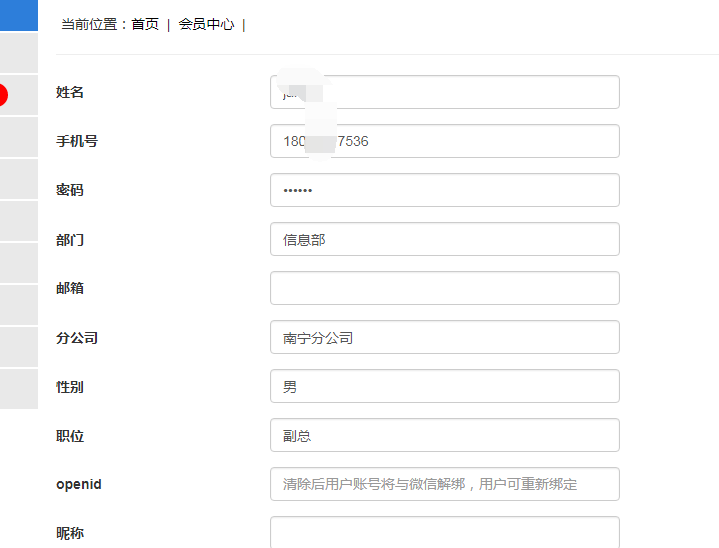Select the 性别 field showing 男
The image size is (719, 548).
445,387
